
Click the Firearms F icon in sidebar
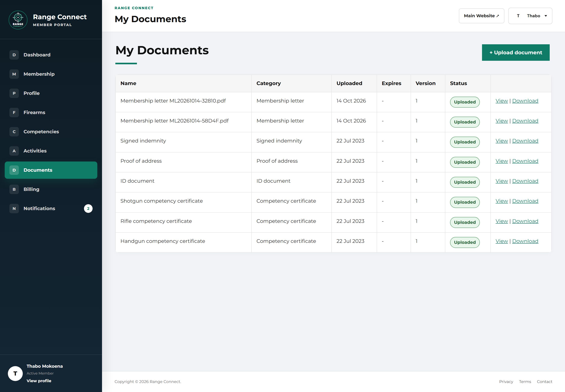tap(14, 113)
